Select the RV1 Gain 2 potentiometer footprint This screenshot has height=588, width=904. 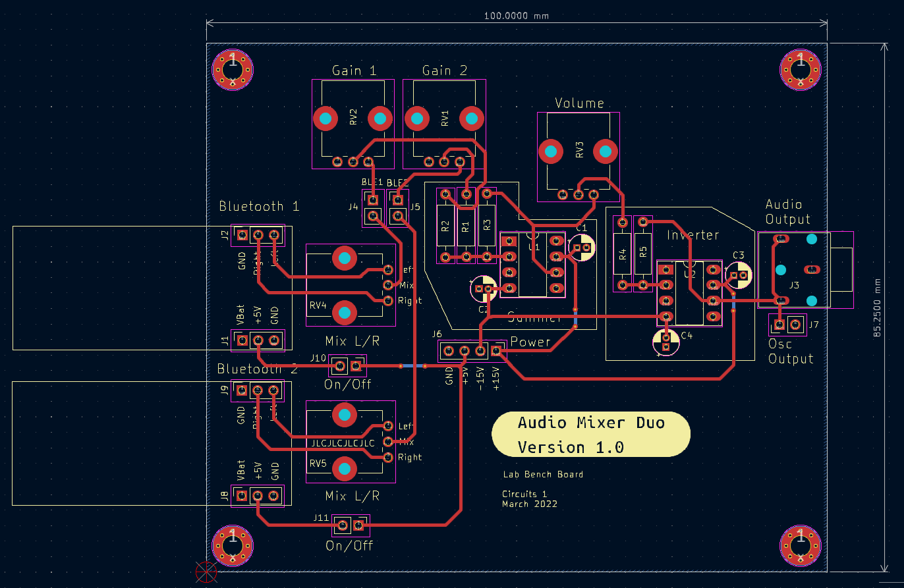pyautogui.click(x=445, y=124)
